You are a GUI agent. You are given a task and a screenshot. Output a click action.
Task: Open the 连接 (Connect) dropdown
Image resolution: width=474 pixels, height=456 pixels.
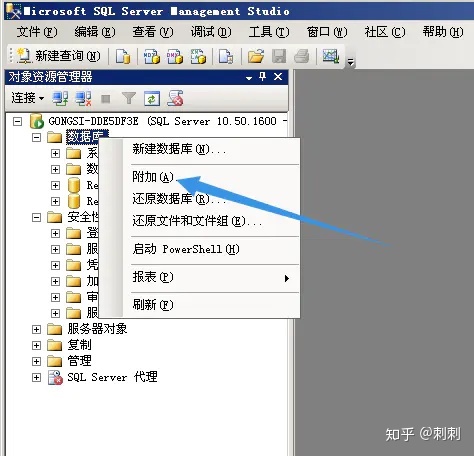click(x=28, y=98)
